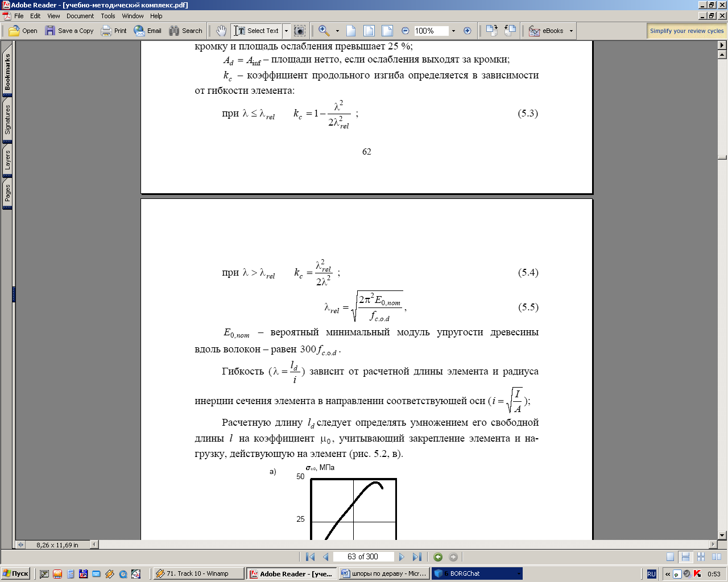728x582 pixels.
Task: Click the vertical scrollbar up arrow
Action: coord(722,55)
